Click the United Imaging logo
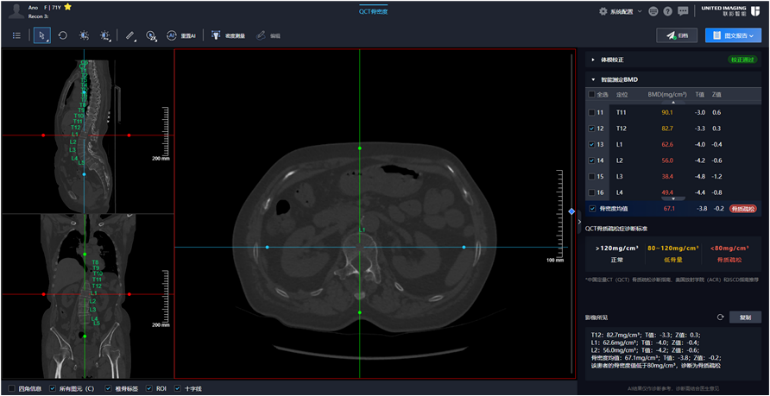The image size is (770, 396). 730,11
